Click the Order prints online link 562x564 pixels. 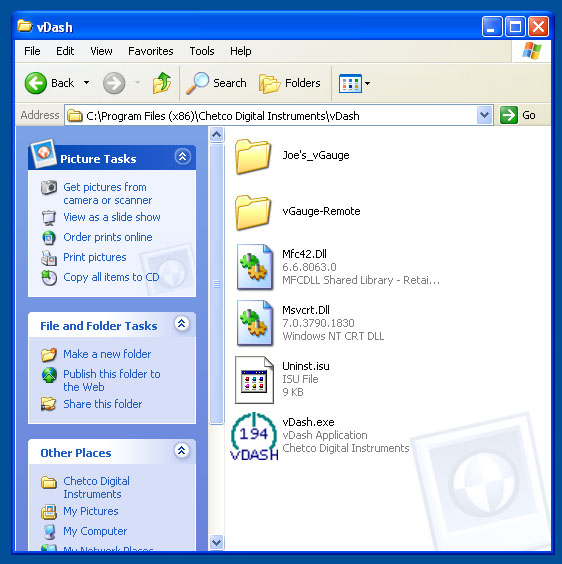tap(108, 237)
